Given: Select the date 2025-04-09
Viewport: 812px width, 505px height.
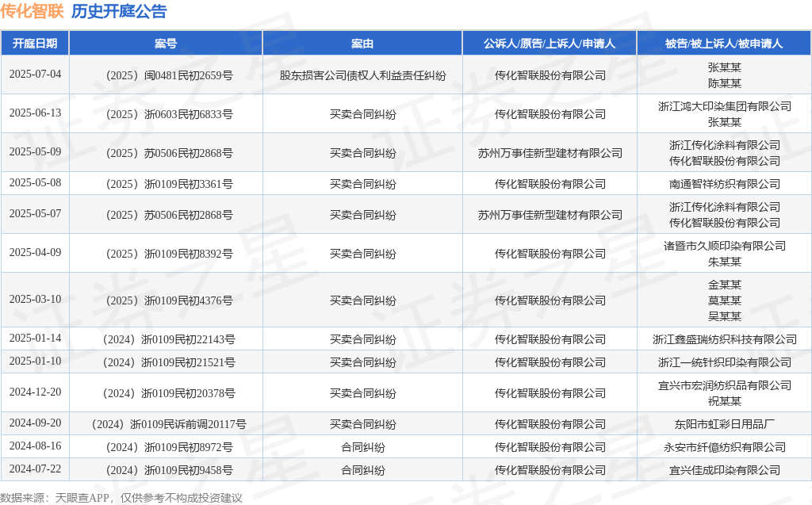Looking at the screenshot, I should tap(35, 252).
